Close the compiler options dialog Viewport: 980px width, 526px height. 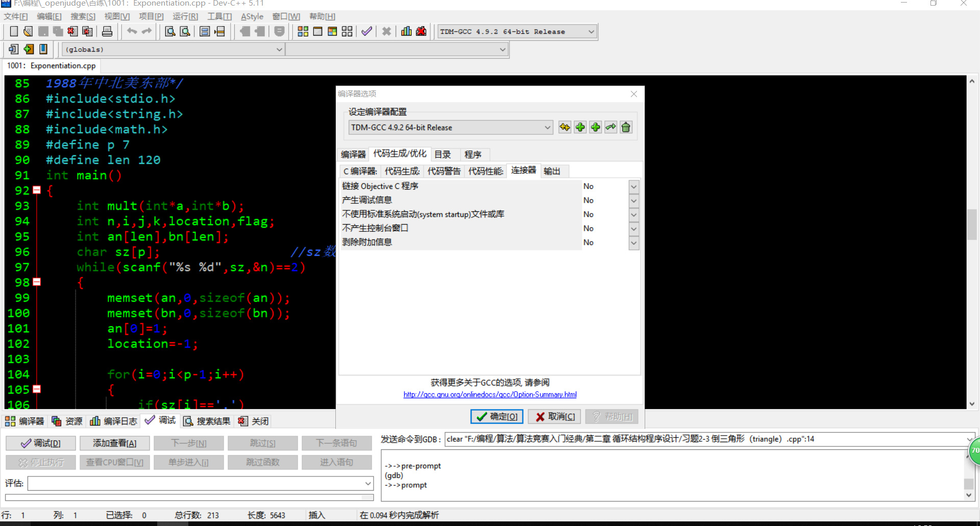pos(633,94)
